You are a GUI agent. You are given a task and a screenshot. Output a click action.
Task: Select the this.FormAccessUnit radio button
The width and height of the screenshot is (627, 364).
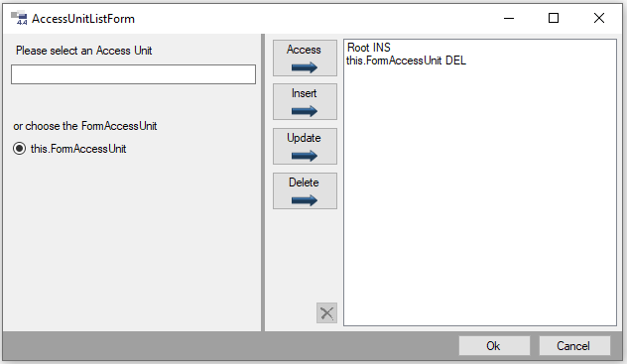19,149
